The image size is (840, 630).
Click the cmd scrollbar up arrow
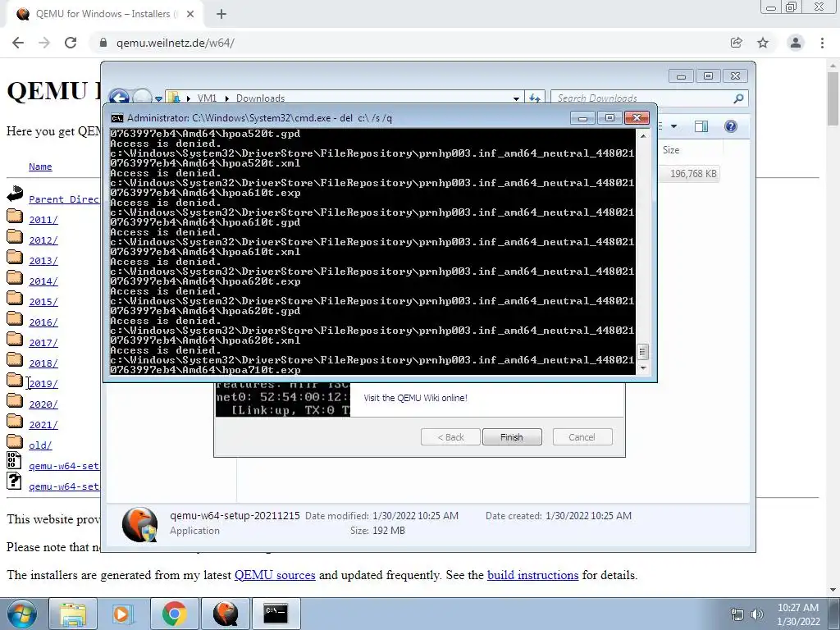coord(643,136)
